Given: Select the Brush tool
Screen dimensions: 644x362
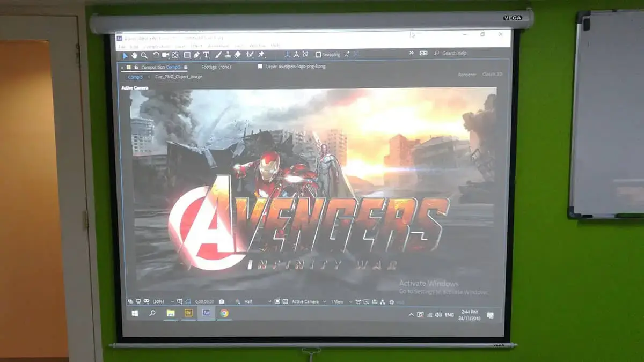Looking at the screenshot, I should point(218,55).
